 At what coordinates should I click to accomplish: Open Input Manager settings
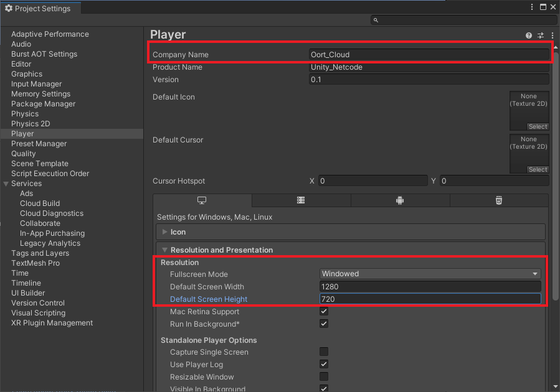(x=36, y=84)
